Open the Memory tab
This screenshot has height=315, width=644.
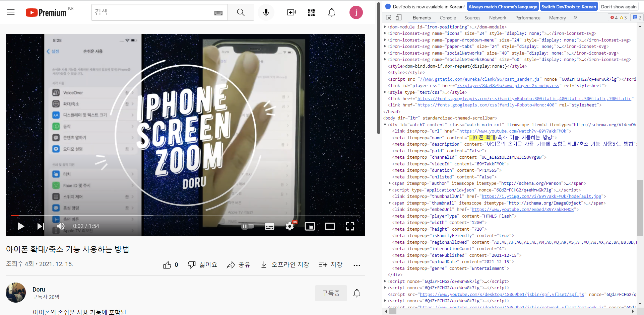(558, 18)
